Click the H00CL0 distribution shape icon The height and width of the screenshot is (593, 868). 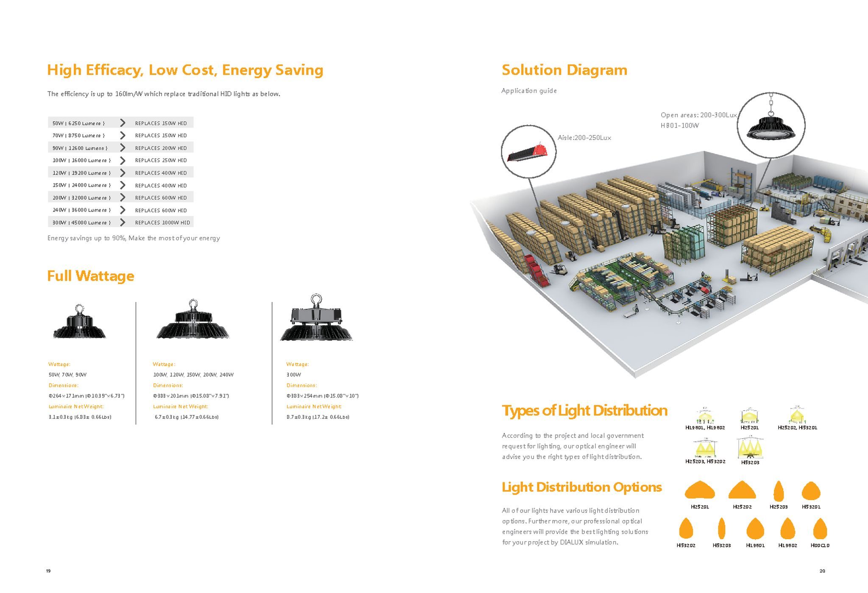pos(820,529)
